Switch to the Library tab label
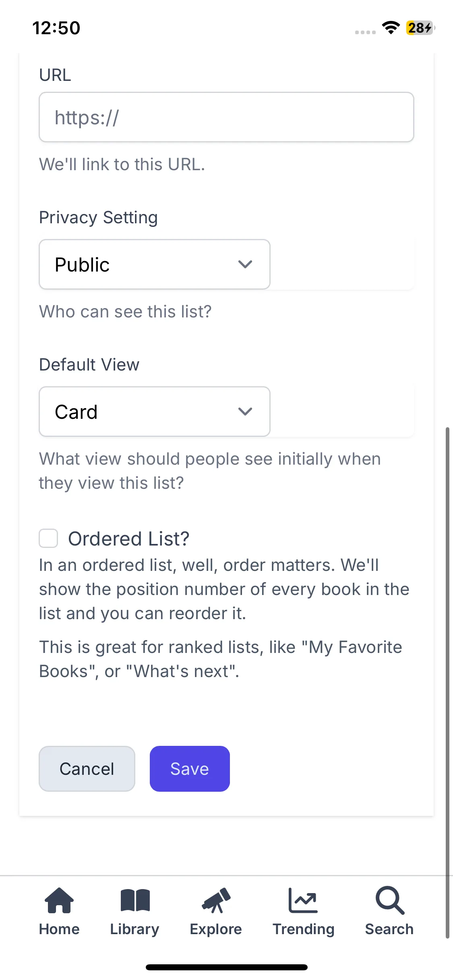 (135, 929)
